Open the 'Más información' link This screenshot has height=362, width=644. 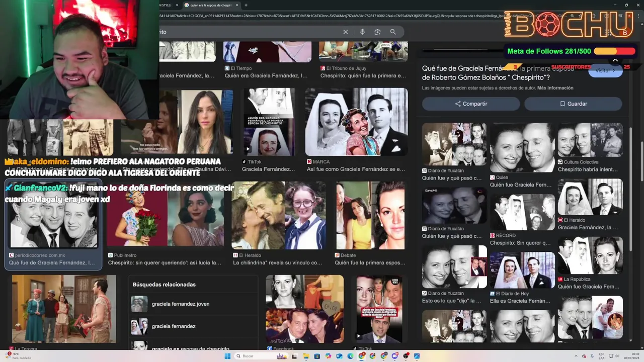[x=555, y=88]
